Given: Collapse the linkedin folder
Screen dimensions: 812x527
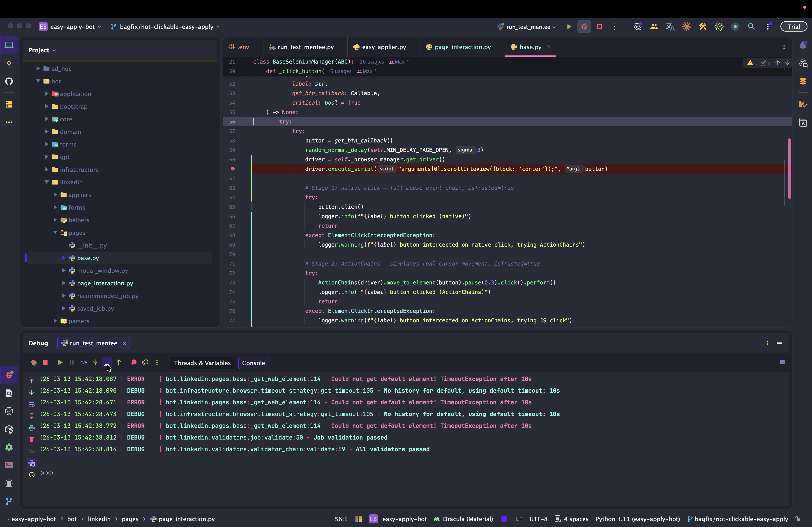Looking at the screenshot, I should pyautogui.click(x=47, y=182).
